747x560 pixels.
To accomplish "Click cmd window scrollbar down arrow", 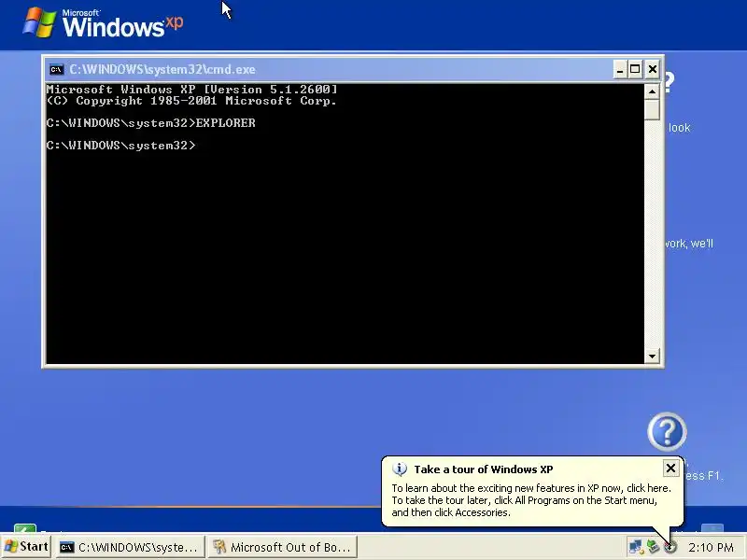I will 652,356.
